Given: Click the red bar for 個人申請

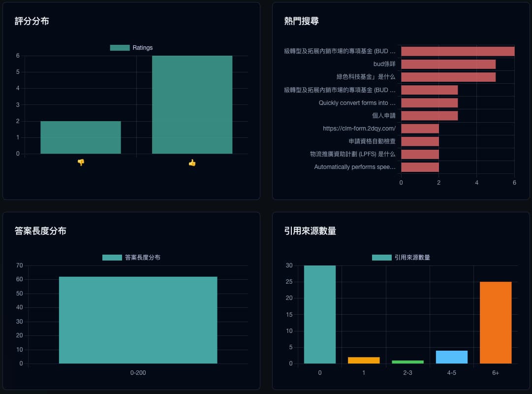Looking at the screenshot, I should tap(430, 115).
